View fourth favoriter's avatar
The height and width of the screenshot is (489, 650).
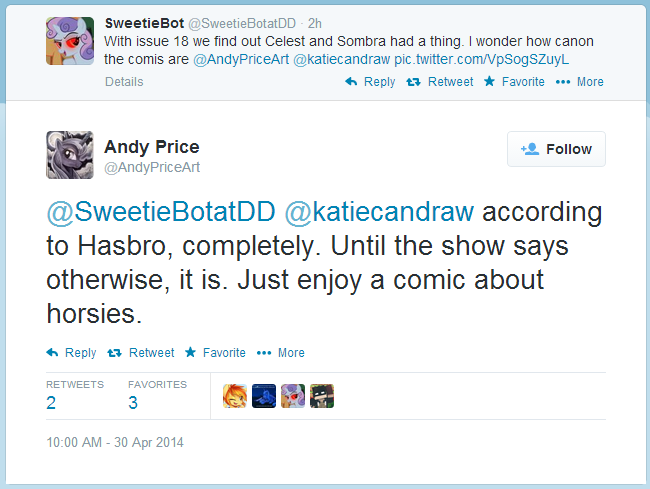(322, 396)
